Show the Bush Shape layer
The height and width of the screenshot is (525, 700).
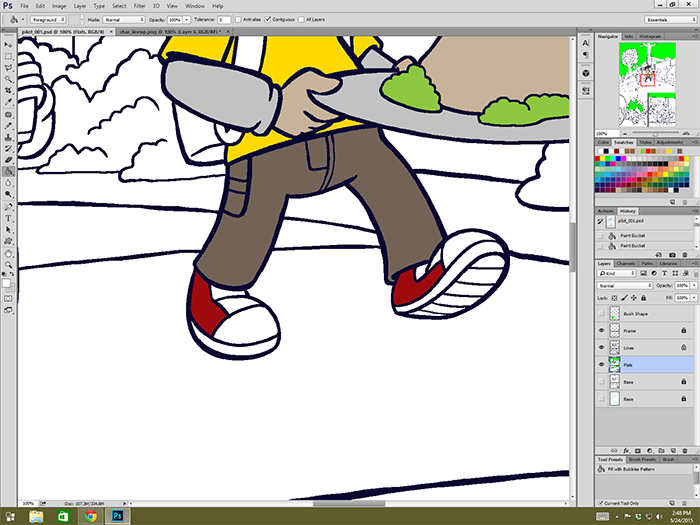pyautogui.click(x=601, y=313)
